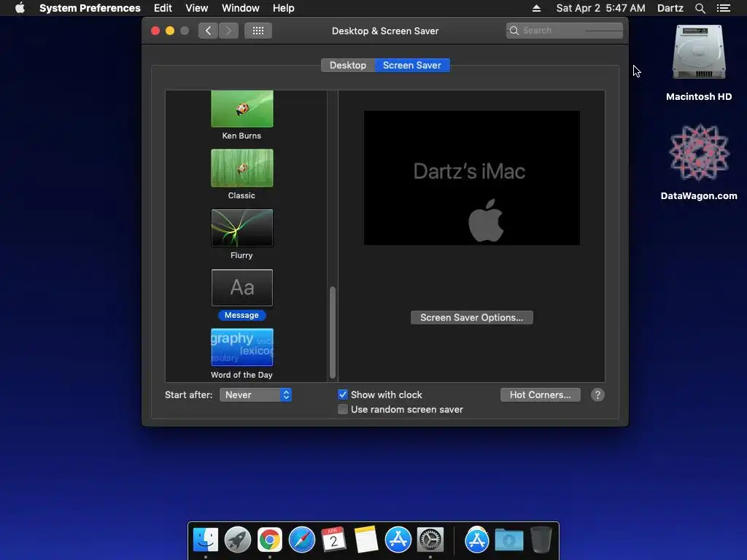
Task: Close the Desktop & Screen Saver window
Action: tap(155, 31)
